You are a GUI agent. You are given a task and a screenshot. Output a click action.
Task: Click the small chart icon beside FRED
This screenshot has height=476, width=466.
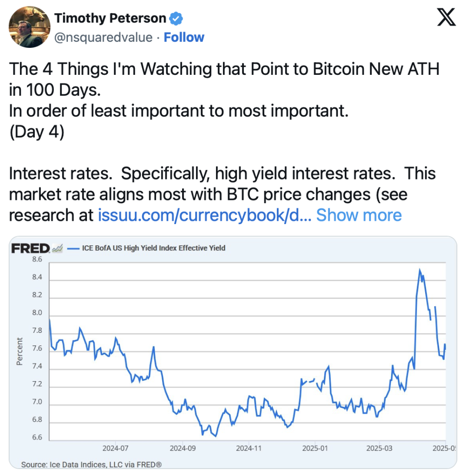(x=57, y=248)
